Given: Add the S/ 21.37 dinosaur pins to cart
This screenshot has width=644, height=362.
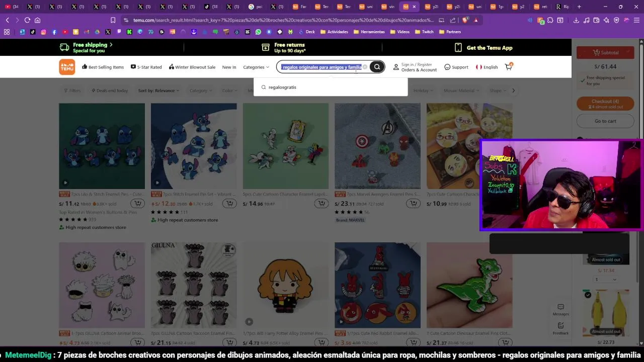Looking at the screenshot, I should point(505,343).
